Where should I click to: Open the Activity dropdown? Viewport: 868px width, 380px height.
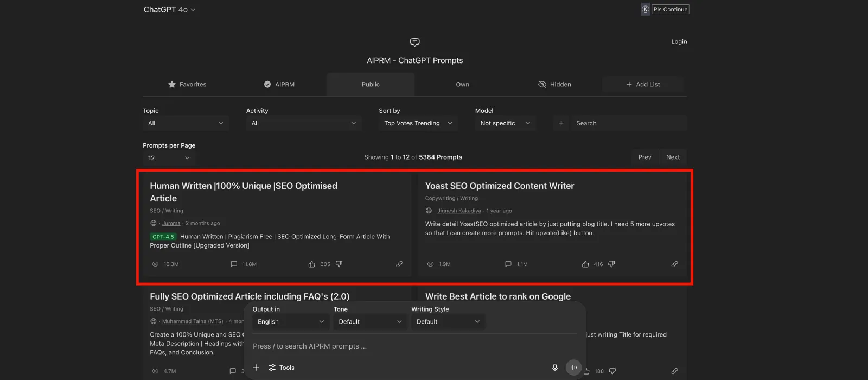pyautogui.click(x=304, y=123)
